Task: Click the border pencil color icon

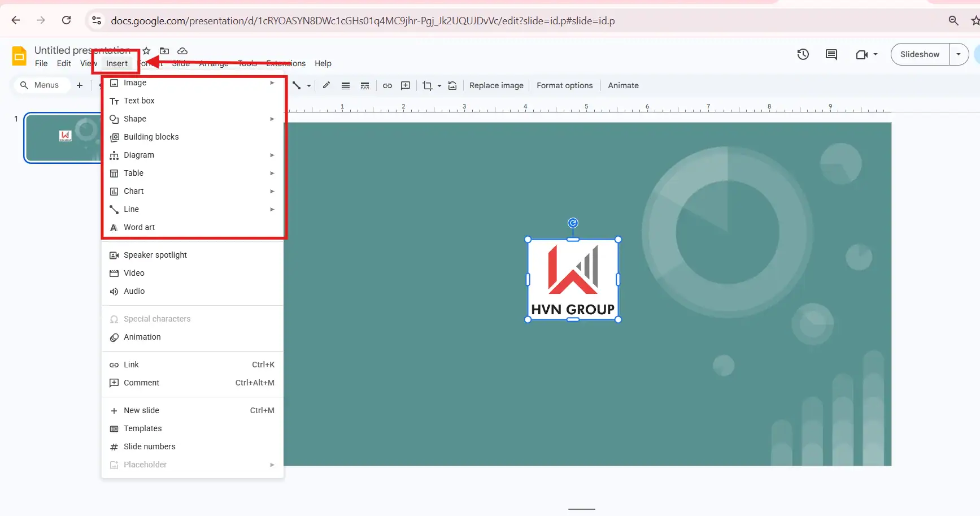Action: click(326, 85)
